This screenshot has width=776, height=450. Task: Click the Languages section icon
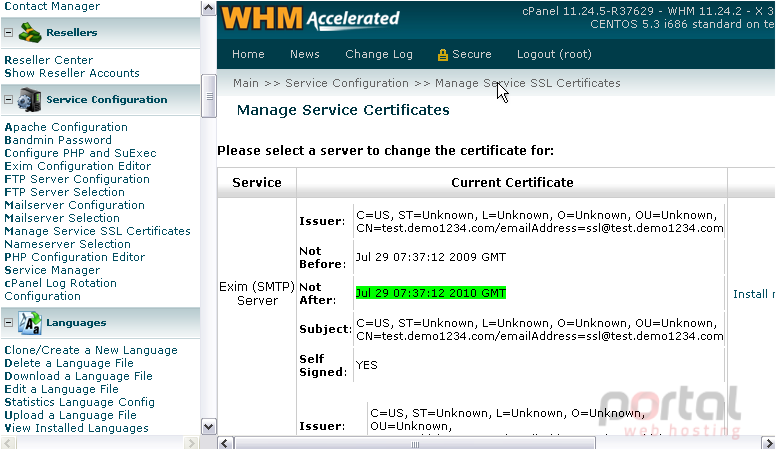30,323
